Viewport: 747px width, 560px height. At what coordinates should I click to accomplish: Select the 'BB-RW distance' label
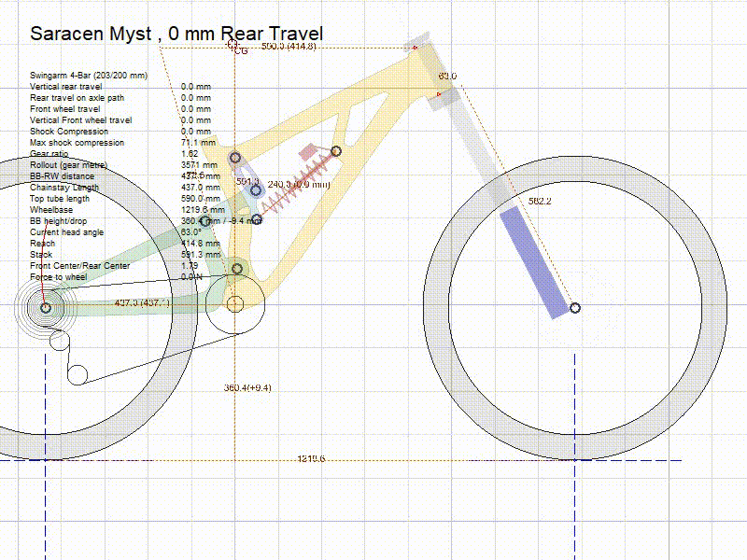(62, 176)
